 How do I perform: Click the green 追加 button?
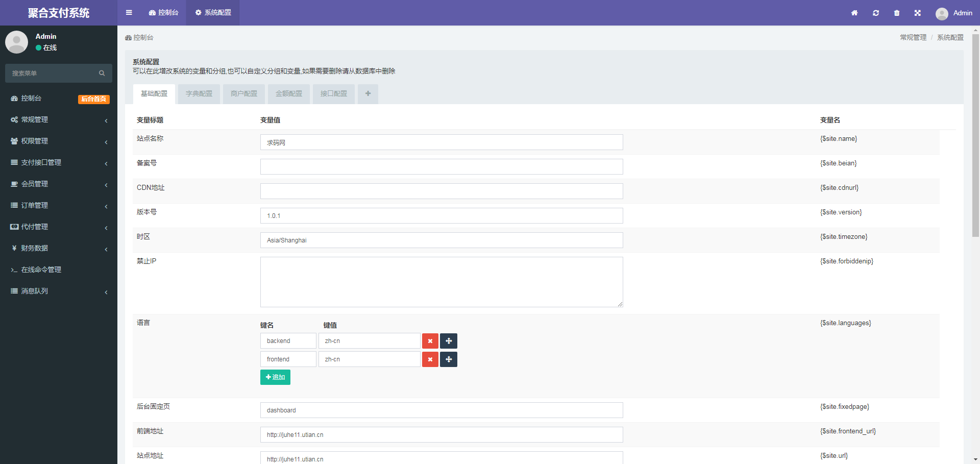click(x=275, y=377)
